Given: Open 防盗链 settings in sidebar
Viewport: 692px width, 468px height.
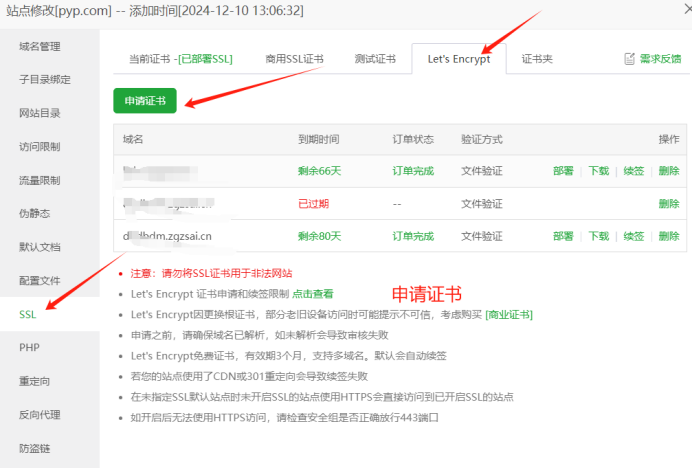Looking at the screenshot, I should [x=34, y=448].
